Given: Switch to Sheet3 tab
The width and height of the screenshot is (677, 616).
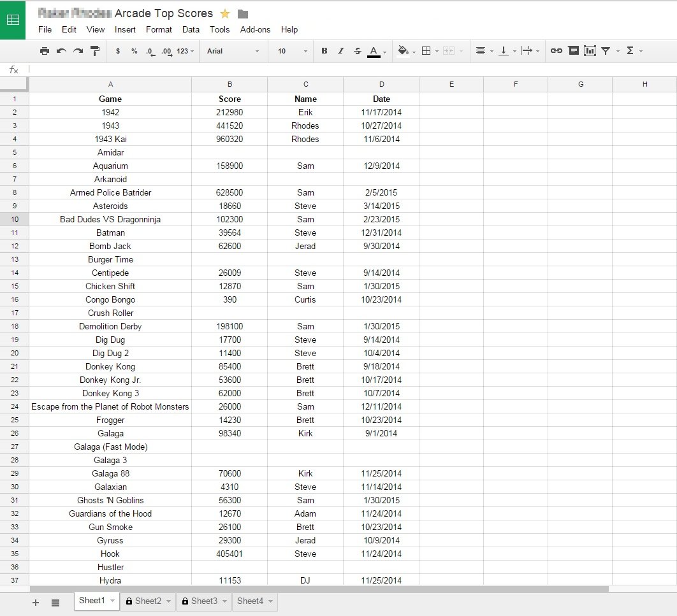Looking at the screenshot, I should pos(204,601).
